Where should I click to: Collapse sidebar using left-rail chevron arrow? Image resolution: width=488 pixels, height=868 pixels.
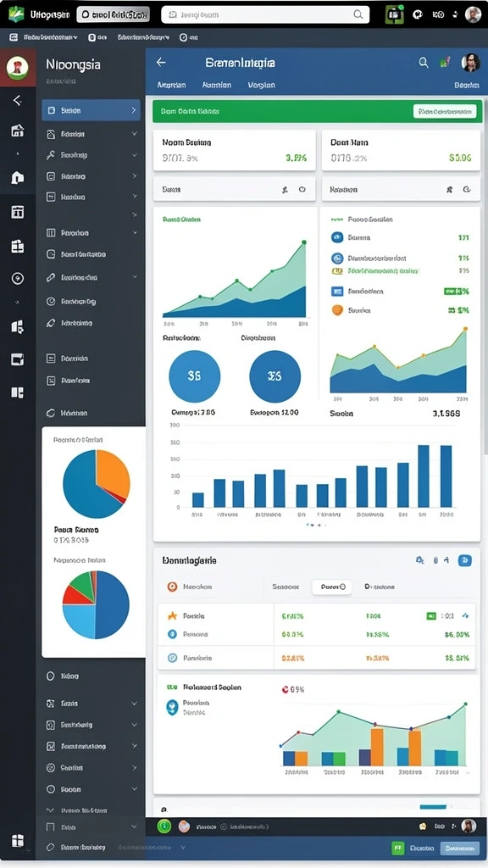pos(18,100)
